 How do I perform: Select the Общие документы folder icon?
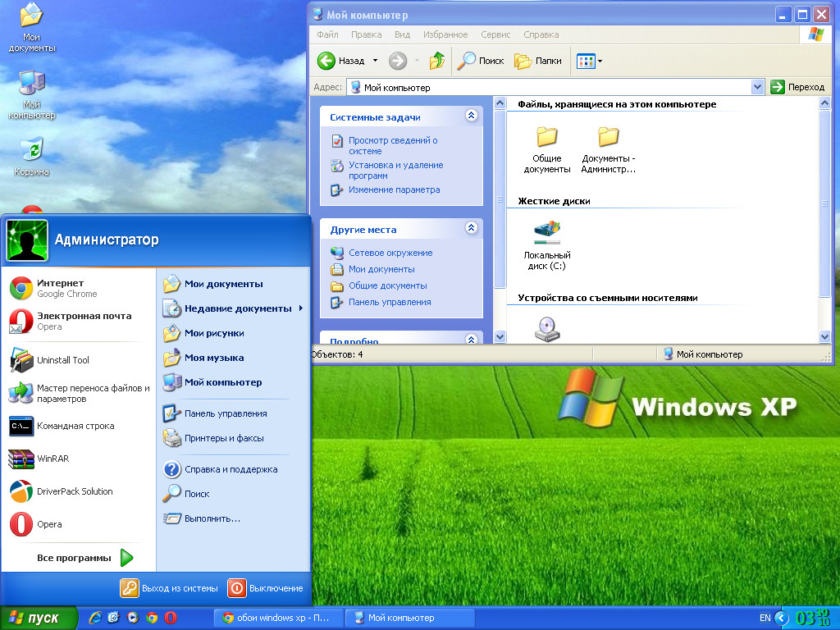547,150
